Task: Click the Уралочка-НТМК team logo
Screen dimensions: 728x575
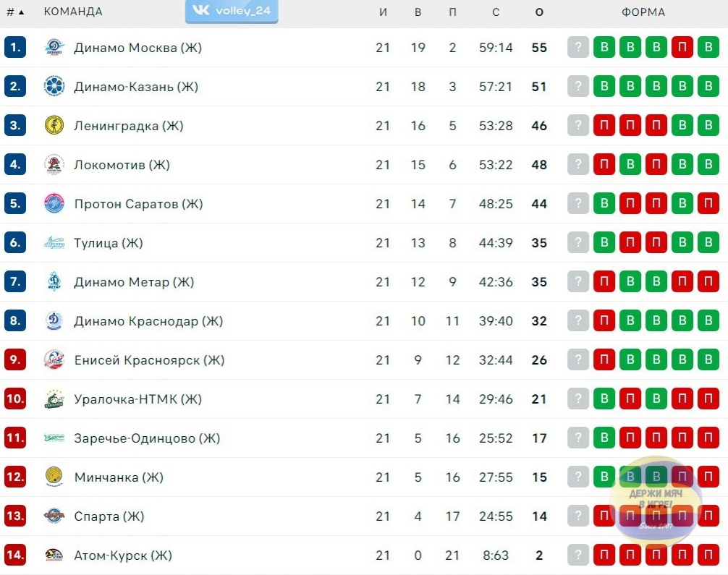Action: [x=54, y=399]
